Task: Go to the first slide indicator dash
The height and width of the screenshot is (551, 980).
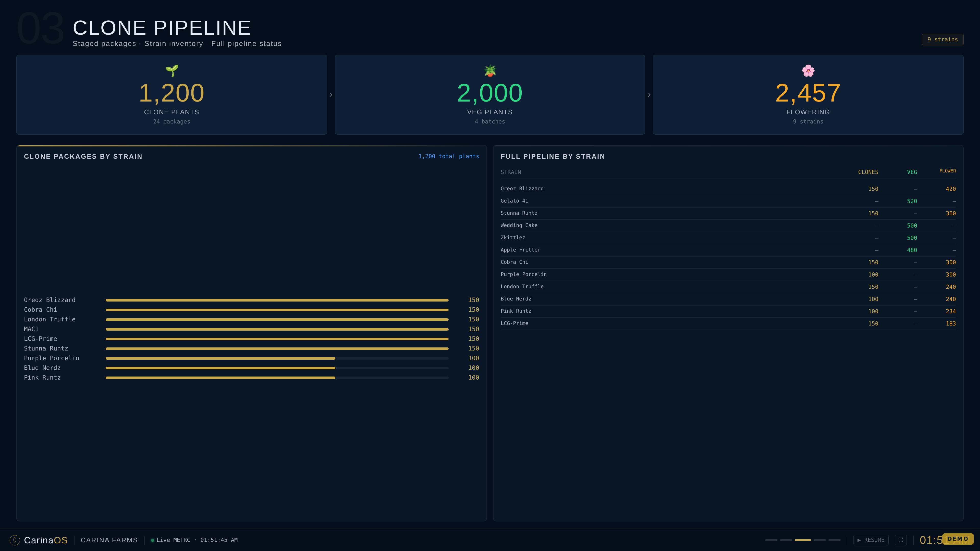Action: (x=771, y=540)
